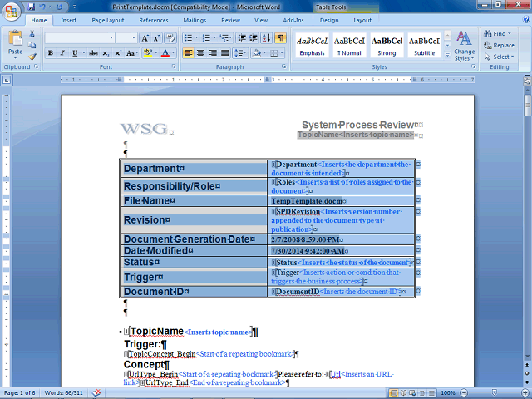Apply the red font color
The image size is (532, 399).
[x=165, y=53]
